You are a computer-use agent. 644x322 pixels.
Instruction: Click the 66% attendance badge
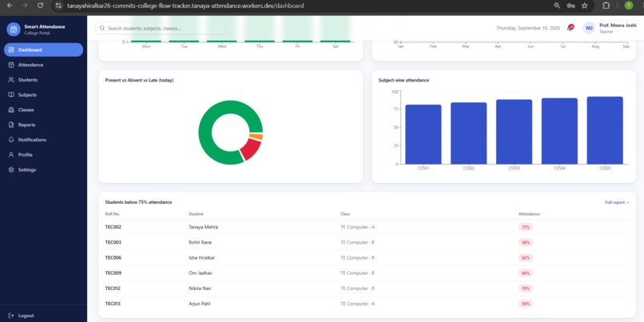(x=526, y=273)
